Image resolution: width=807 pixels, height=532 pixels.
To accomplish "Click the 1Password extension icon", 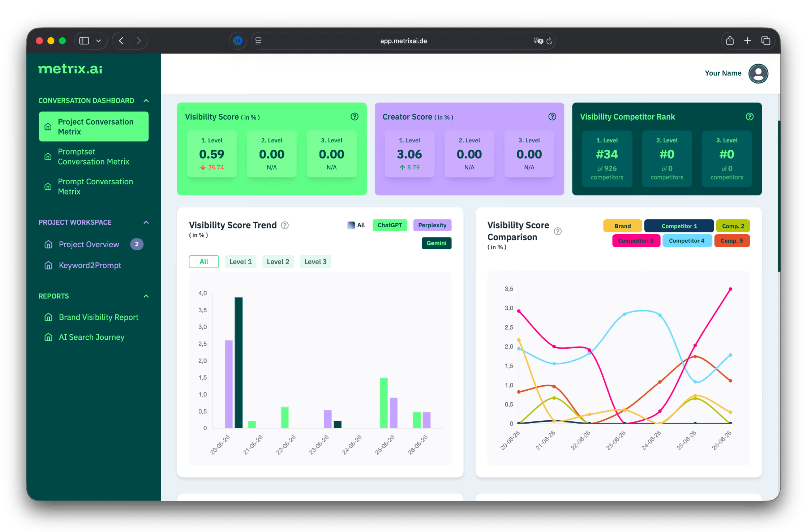I will click(238, 41).
